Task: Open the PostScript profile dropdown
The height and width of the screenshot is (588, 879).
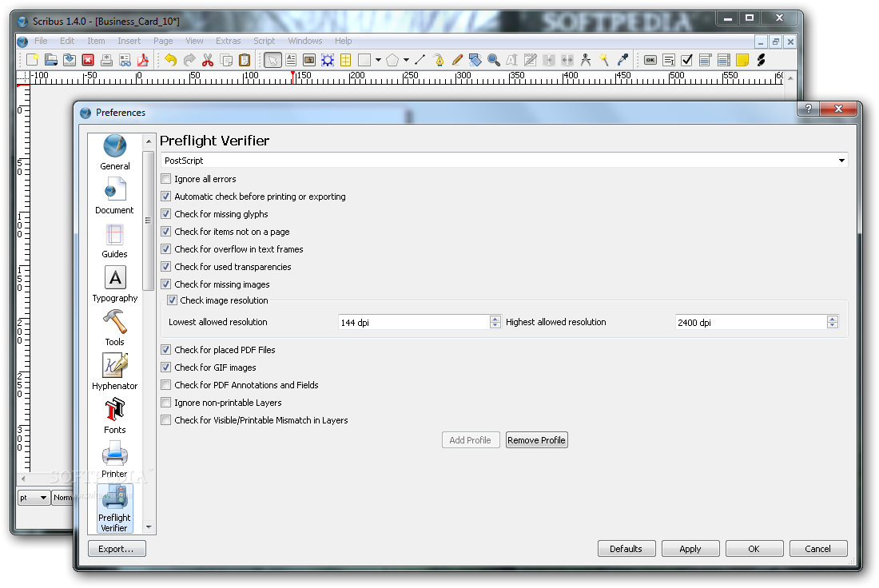Action: pyautogui.click(x=504, y=161)
